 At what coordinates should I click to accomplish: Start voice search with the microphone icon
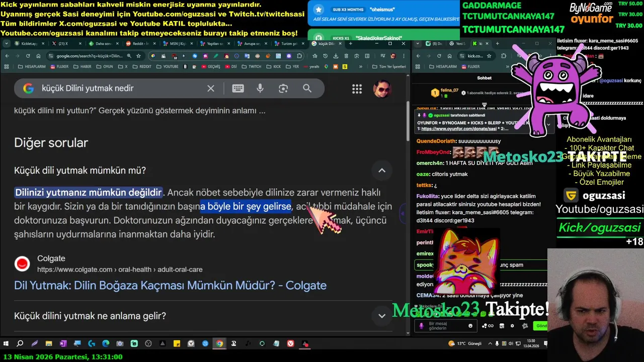point(260,88)
